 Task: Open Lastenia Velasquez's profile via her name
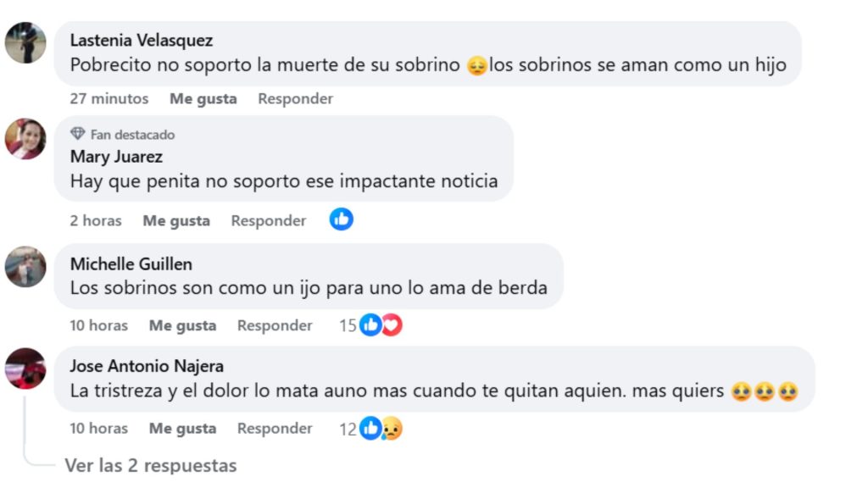click(x=140, y=40)
